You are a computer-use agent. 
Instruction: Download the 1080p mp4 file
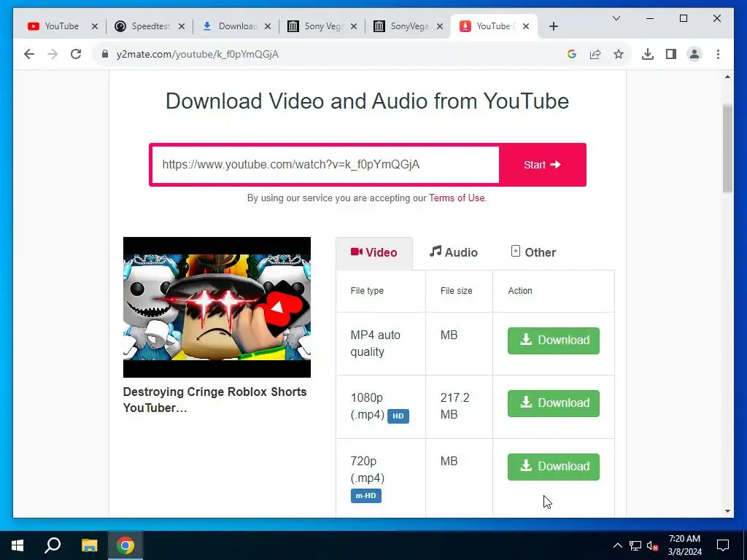(553, 403)
